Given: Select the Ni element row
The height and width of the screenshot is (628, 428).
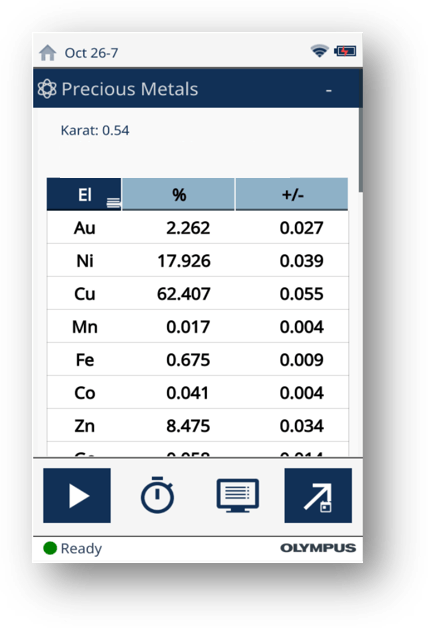Looking at the screenshot, I should [x=198, y=260].
